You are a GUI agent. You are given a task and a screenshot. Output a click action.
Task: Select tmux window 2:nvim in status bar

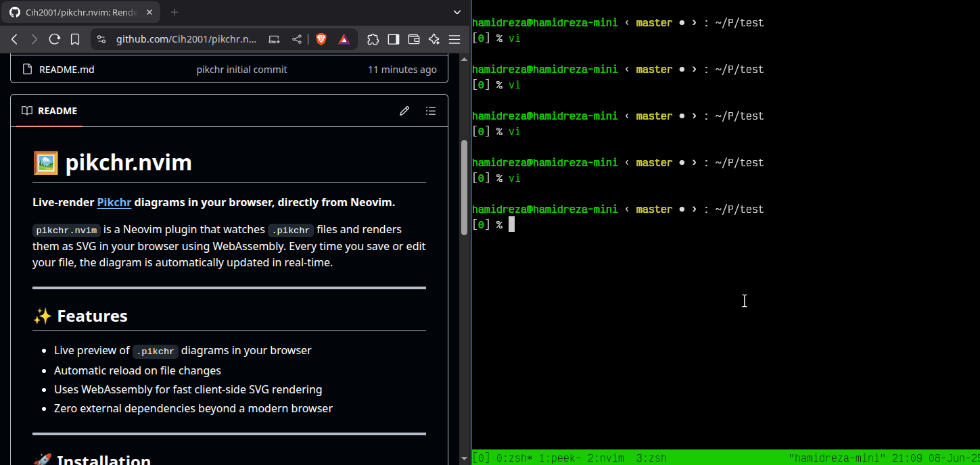pyautogui.click(x=605, y=458)
